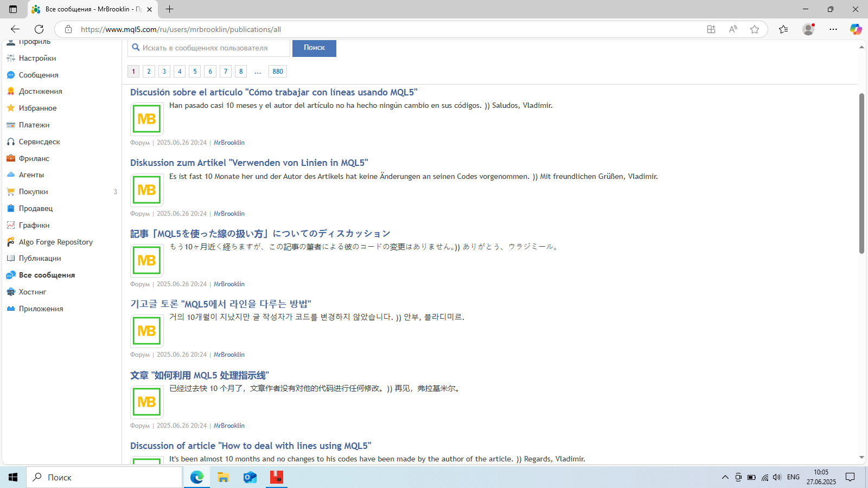
Task: Open the Japanese discussion post title
Action: coord(260,234)
